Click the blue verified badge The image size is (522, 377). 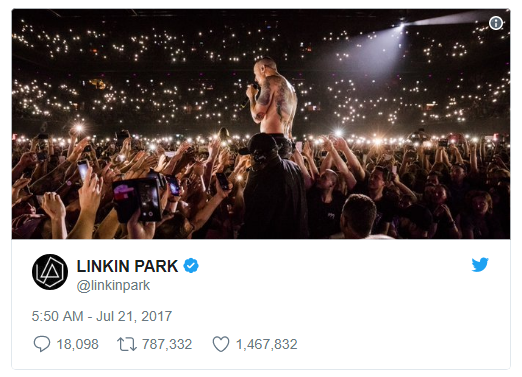coord(191,266)
